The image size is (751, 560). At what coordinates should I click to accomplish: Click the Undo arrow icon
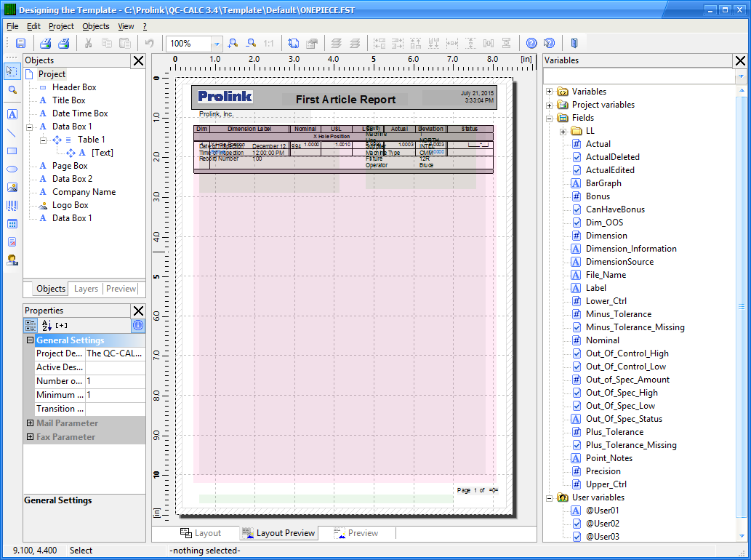[150, 44]
